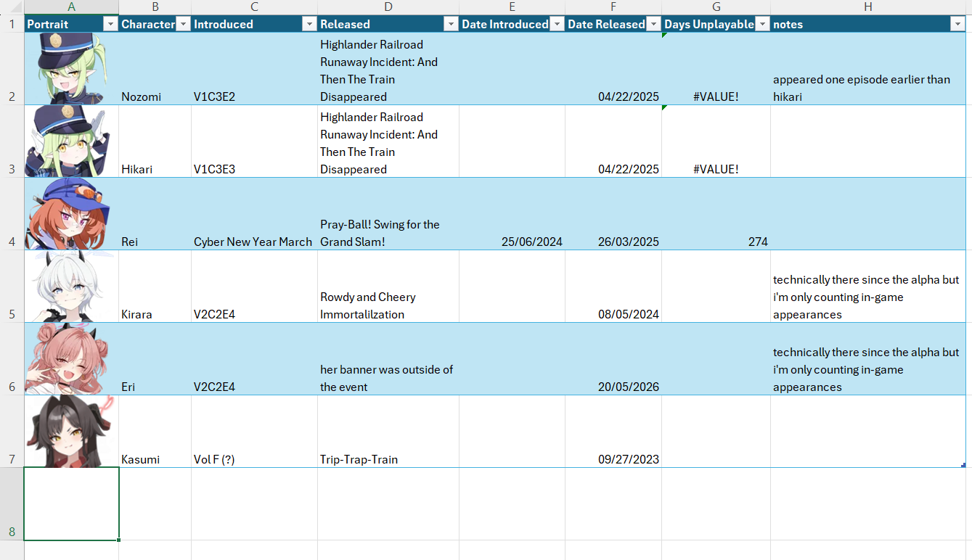Image resolution: width=972 pixels, height=560 pixels.
Task: Click the Rowdy and Cheery Immortalilzation cell
Action: (x=388, y=287)
